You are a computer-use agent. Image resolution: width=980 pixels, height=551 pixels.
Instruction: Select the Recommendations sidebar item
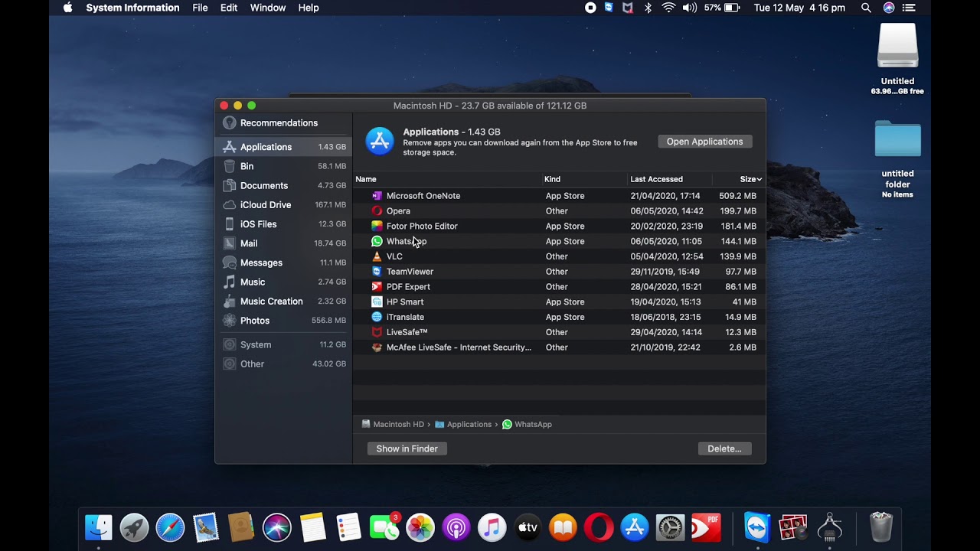coord(283,122)
